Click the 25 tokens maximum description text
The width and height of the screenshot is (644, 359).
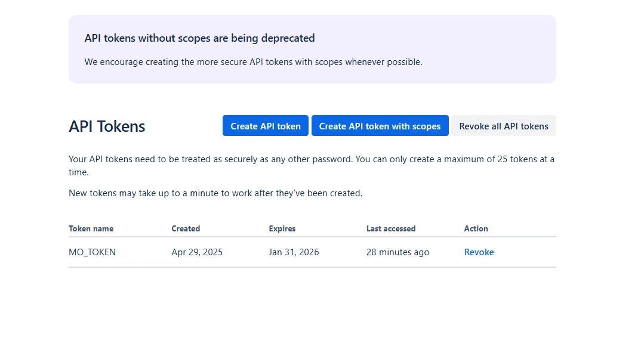(x=312, y=165)
